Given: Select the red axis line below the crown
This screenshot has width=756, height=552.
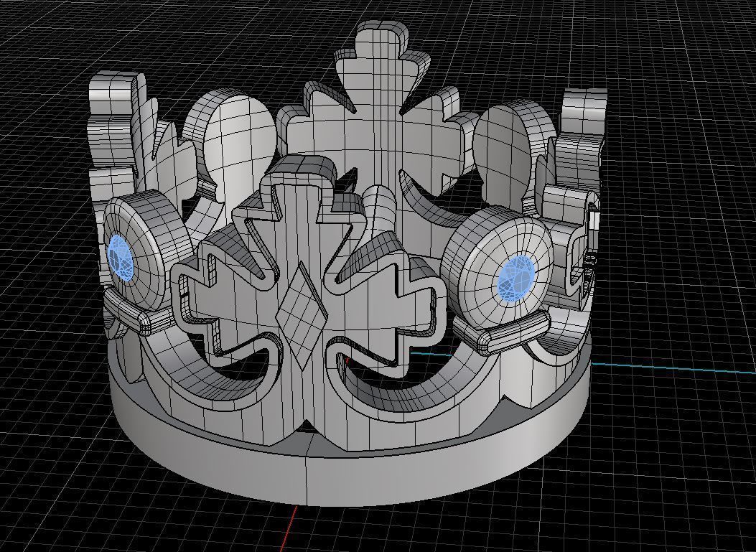Looking at the screenshot, I should pos(289,529).
